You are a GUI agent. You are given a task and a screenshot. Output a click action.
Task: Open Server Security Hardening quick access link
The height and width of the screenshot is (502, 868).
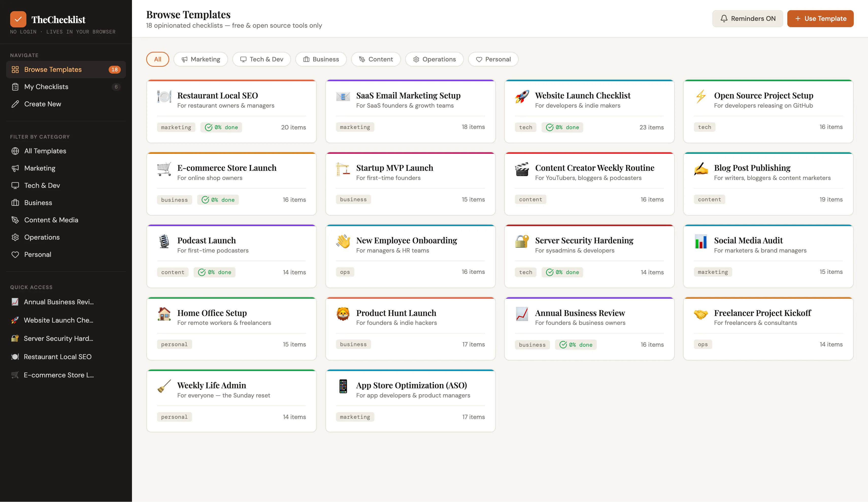coord(66,338)
